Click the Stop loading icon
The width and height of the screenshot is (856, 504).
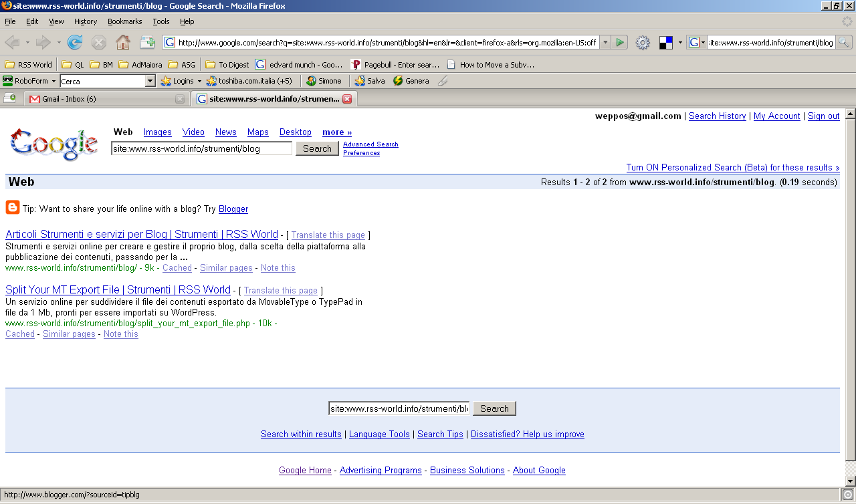(x=99, y=43)
